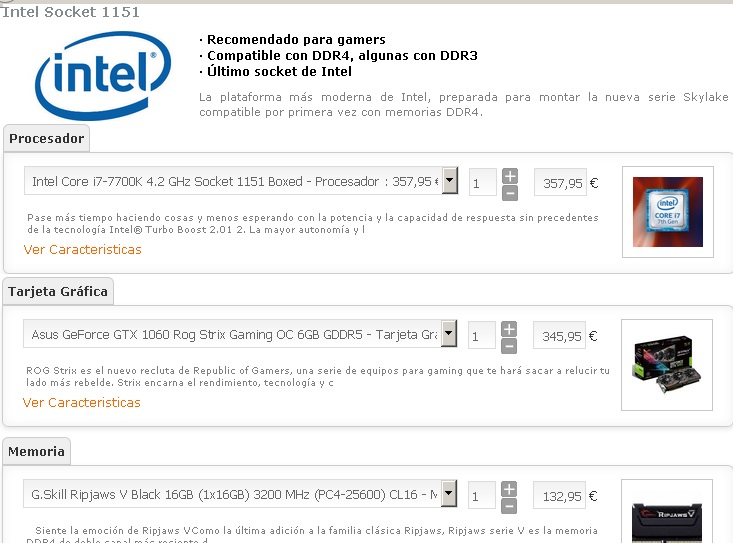Open the G.Skill Ripjaws V memory dropdown
Viewport: 733px width, 544px height.
[240, 494]
